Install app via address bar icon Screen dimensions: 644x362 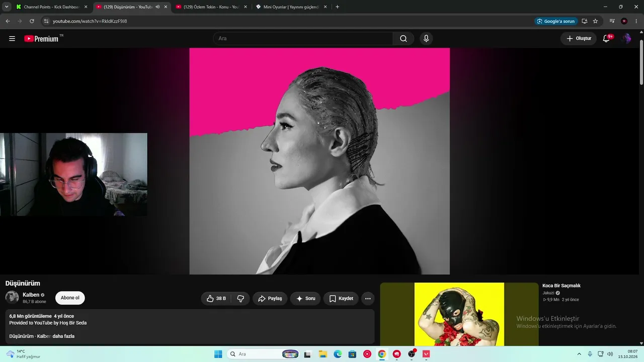[x=584, y=21]
